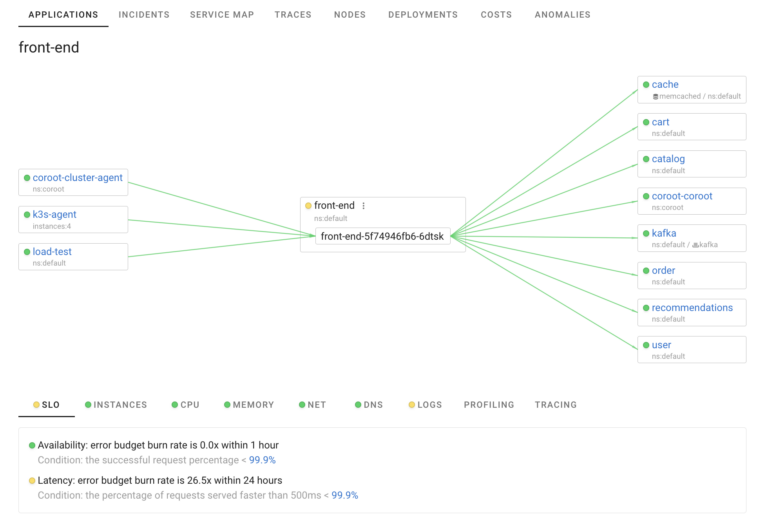
Task: Show the Logs report tab
Action: coord(425,405)
